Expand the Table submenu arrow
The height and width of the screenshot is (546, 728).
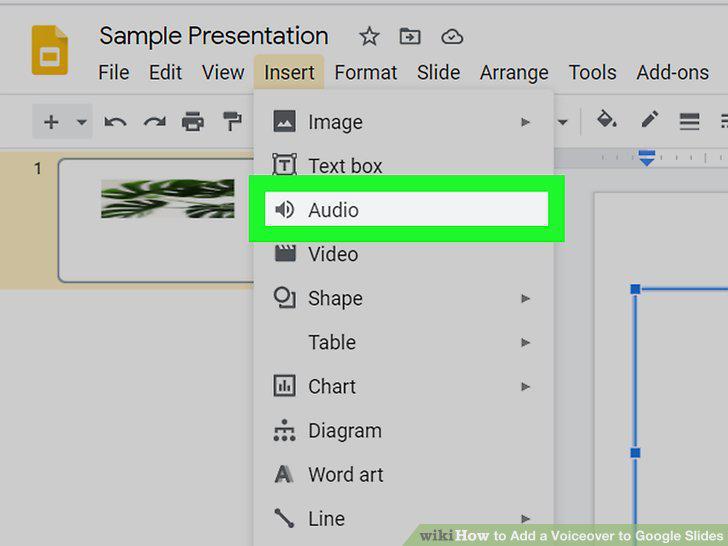click(x=525, y=342)
